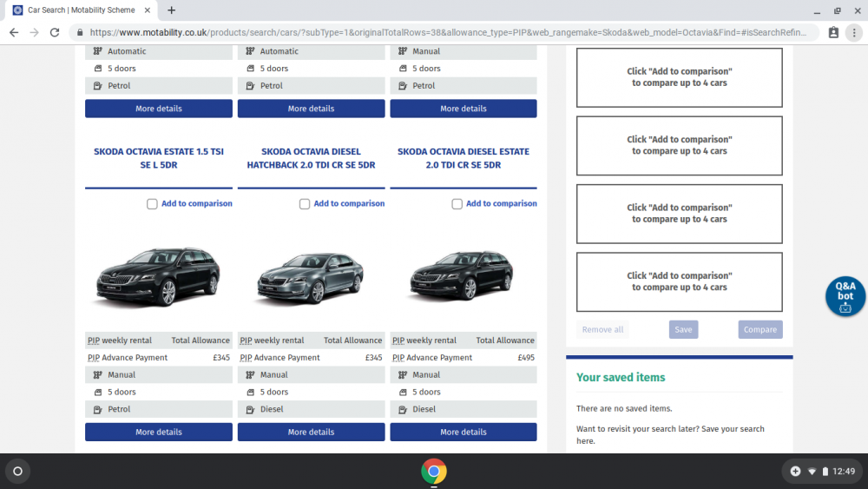This screenshot has height=489, width=868.
Task: Open Skoda Octavia Estate 1.5 TSI SE L title link
Action: coord(159,158)
